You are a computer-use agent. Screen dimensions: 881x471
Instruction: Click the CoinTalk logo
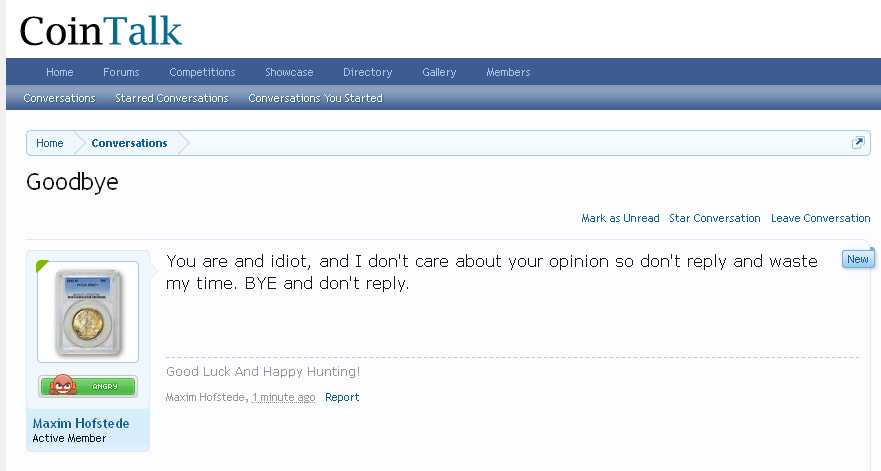[101, 30]
